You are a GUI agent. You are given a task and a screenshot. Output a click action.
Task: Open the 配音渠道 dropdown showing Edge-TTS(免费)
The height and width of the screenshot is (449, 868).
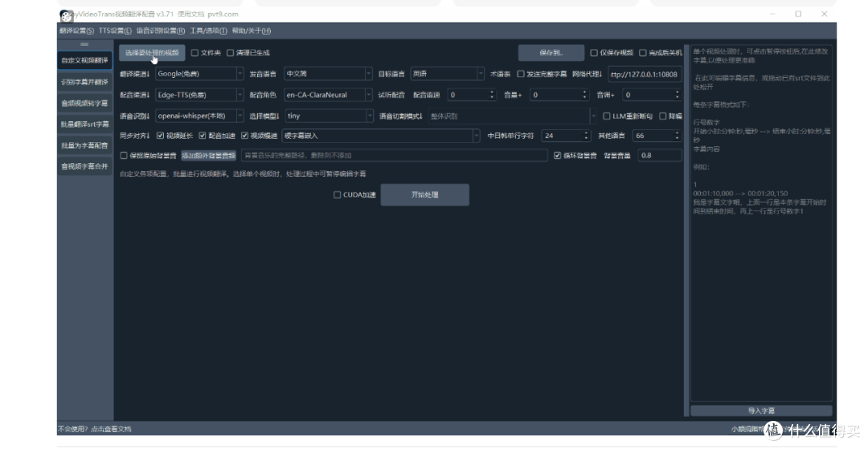(x=199, y=95)
